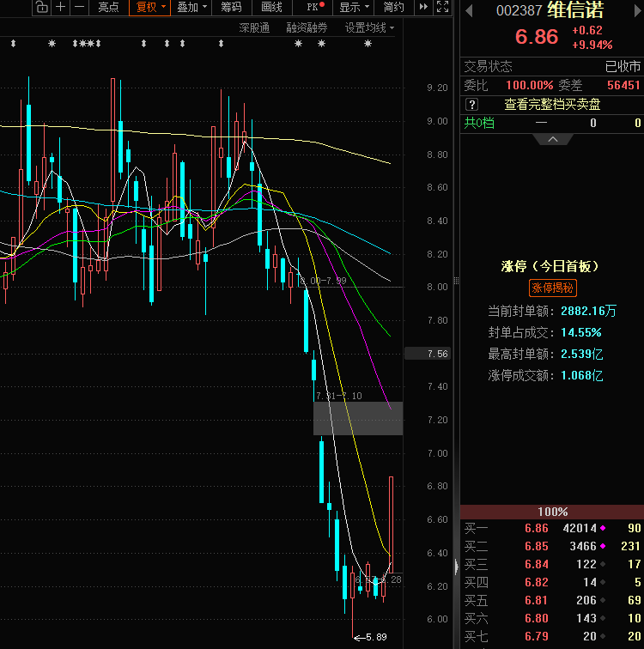Viewport: 644px width, 649px height.
Task: Click the gray gap zone 7.31-7.10
Action: pos(358,418)
